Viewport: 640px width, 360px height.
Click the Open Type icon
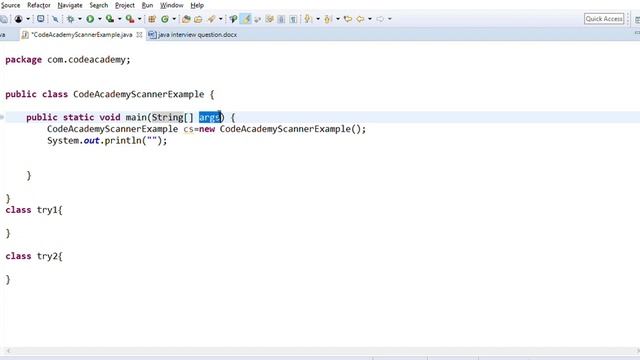click(186, 19)
